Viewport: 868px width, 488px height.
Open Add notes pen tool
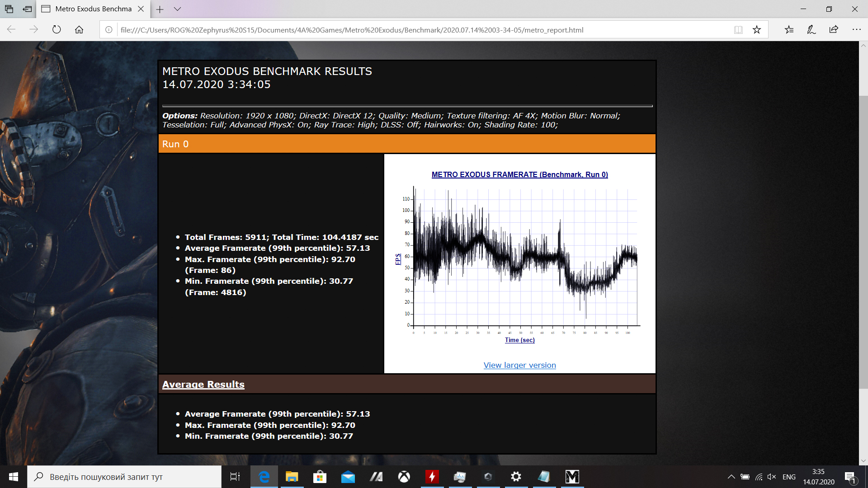point(811,30)
